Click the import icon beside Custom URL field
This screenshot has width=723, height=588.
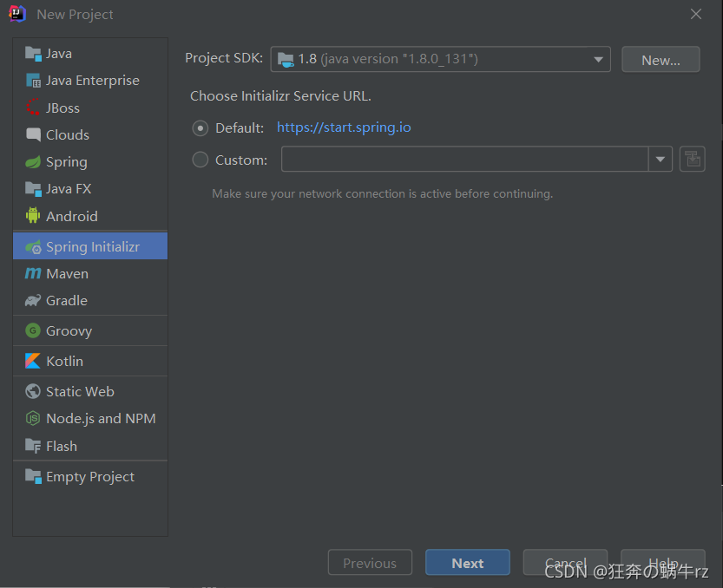(x=692, y=159)
